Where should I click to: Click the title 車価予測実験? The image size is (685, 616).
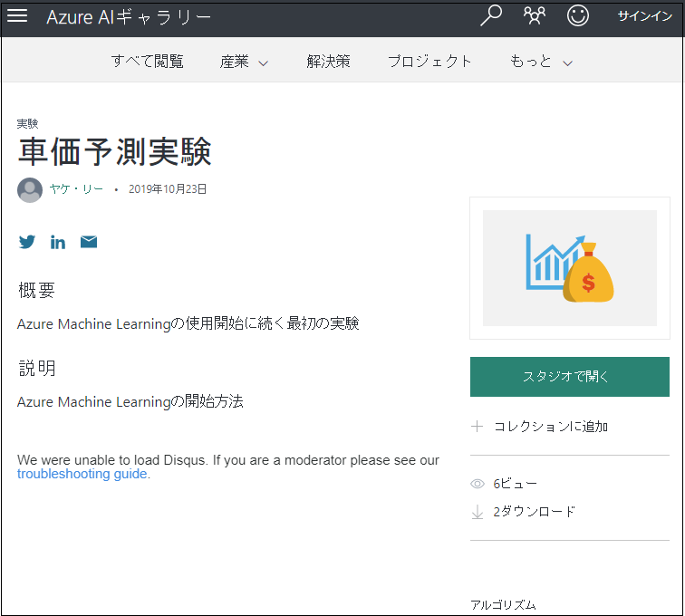[115, 151]
